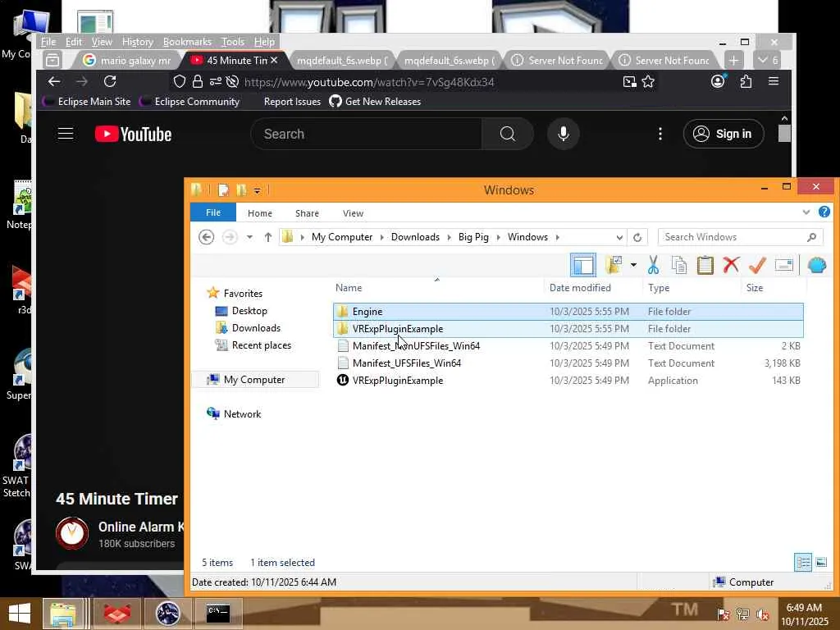
Task: Open the browser Tools menu
Action: pos(232,42)
